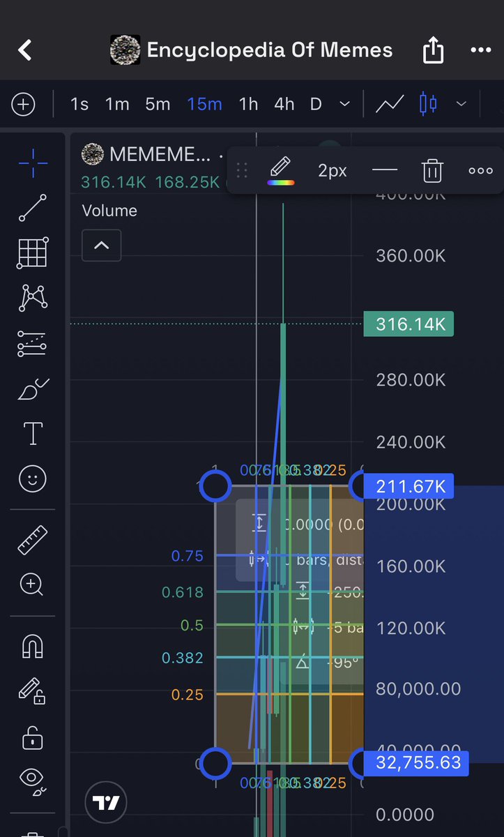The width and height of the screenshot is (504, 837).
Task: Select the brush drawing tool
Action: (x=33, y=389)
